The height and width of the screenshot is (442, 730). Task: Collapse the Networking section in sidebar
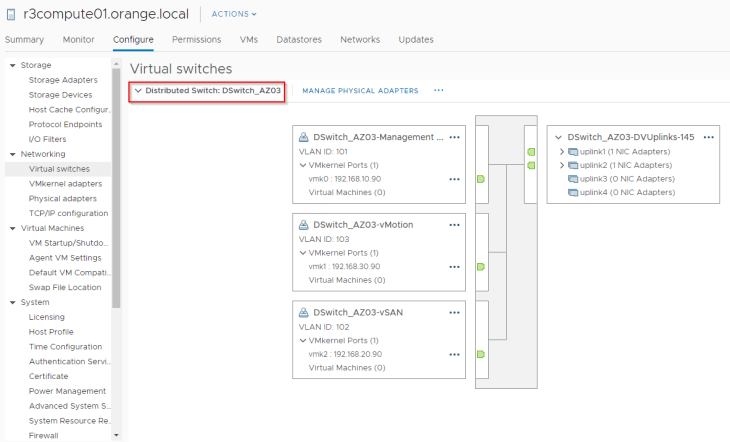coord(12,154)
